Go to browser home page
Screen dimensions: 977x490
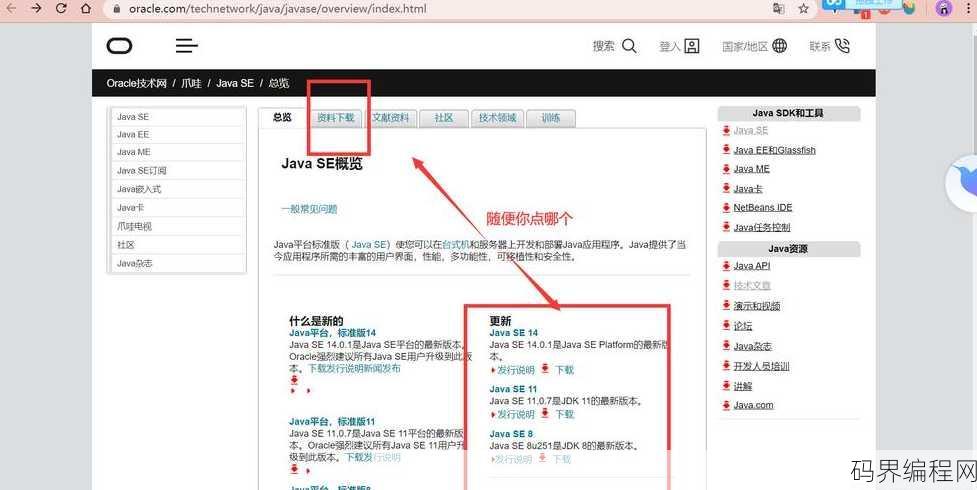coord(86,8)
